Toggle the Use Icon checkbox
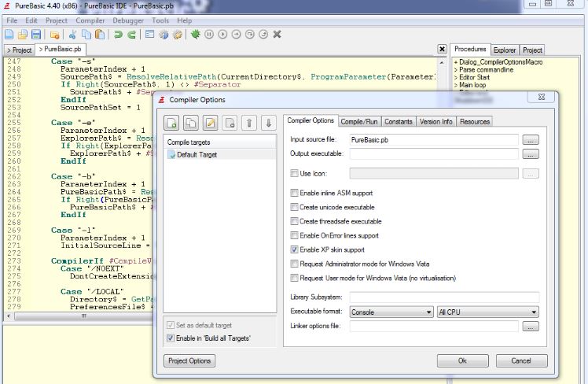Image resolution: width=588 pixels, height=384 pixels. 294,173
